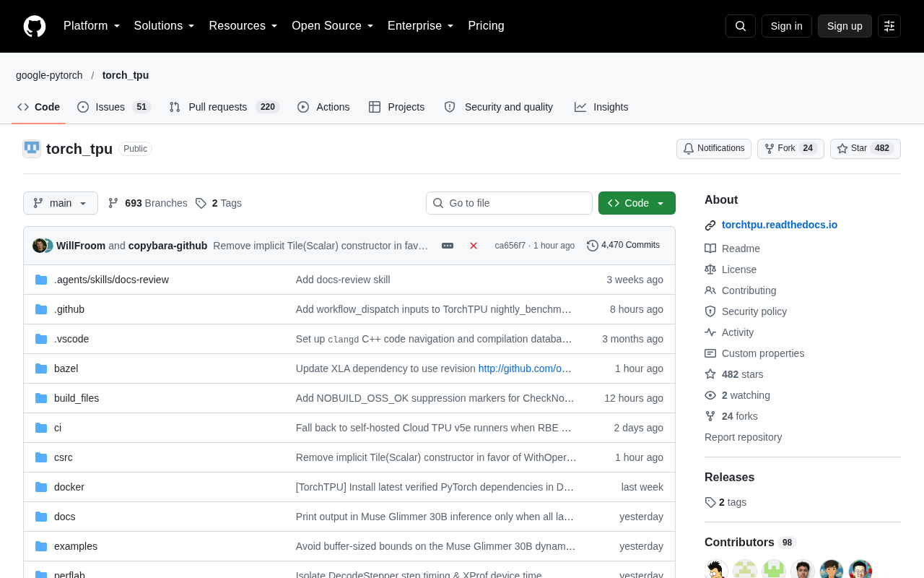
Task: Open the torch_tpu repository avatar icon
Action: (x=32, y=149)
